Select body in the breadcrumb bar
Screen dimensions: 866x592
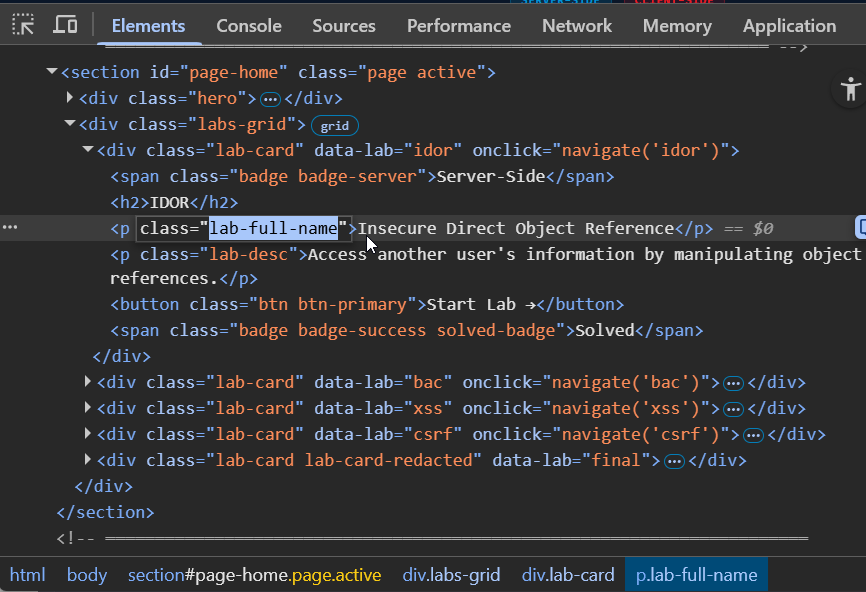[87, 575]
